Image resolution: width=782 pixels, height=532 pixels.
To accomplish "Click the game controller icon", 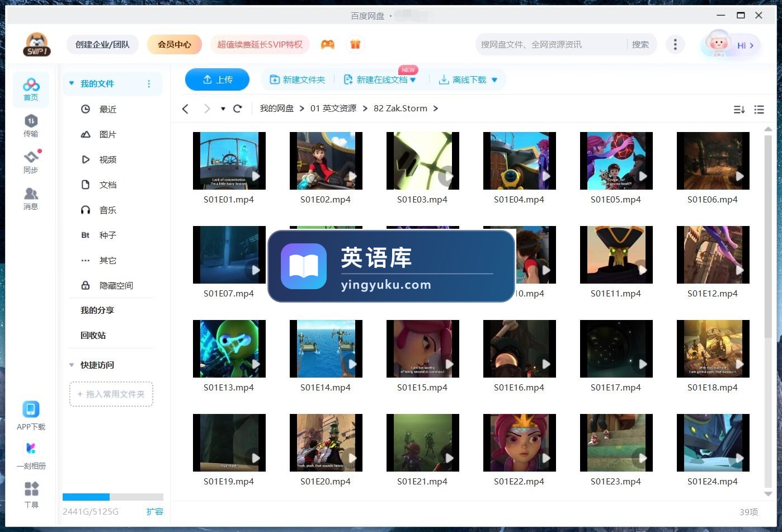I will pos(328,44).
